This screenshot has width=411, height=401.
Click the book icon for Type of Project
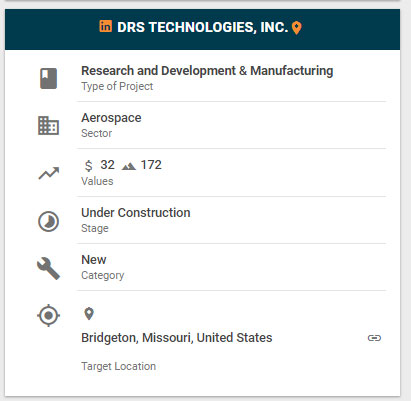point(49,78)
